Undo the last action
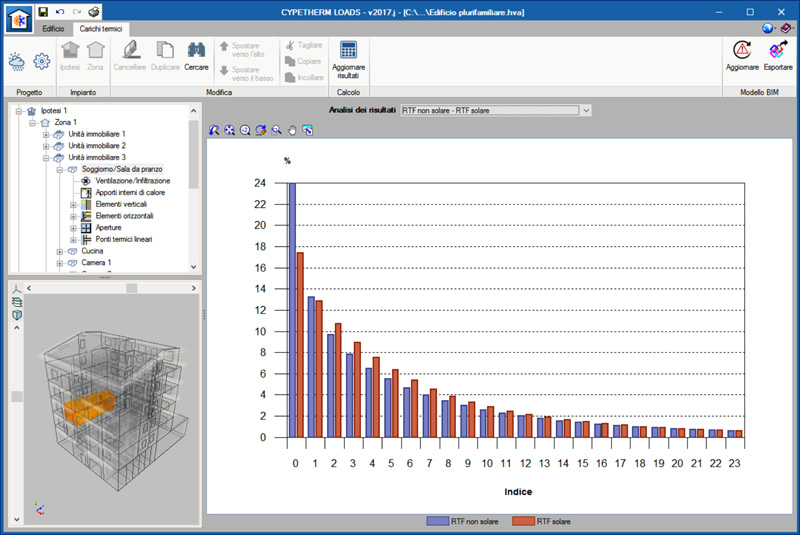This screenshot has width=800, height=535. (60, 12)
